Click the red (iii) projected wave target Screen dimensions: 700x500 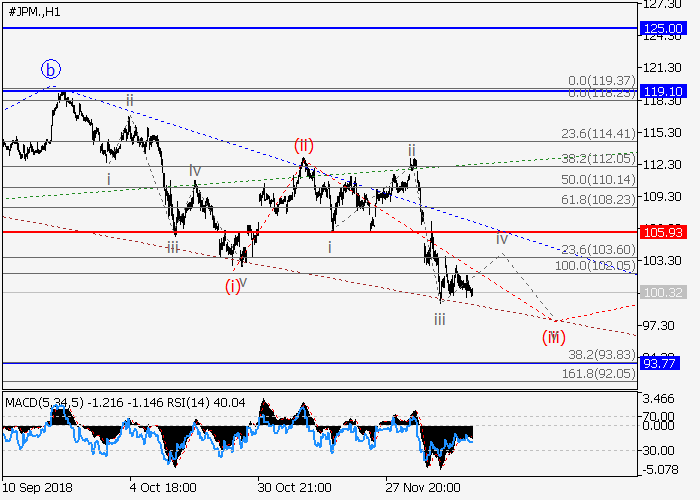553,336
